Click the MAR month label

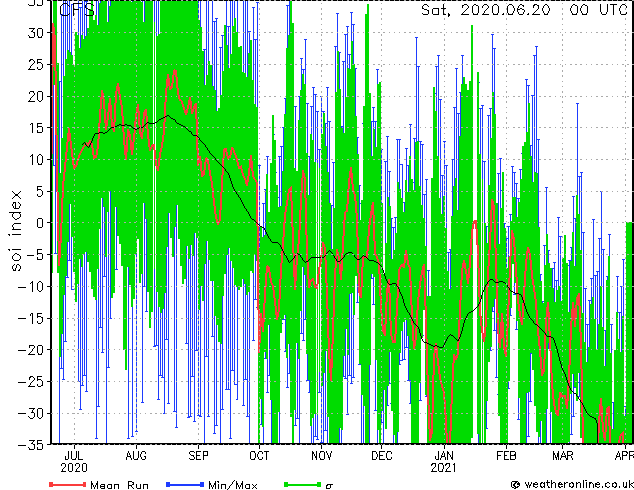563,456
